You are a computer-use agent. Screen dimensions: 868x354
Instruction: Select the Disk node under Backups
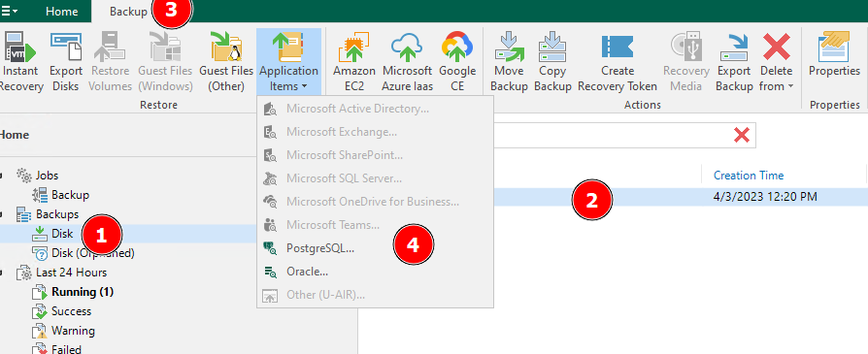point(62,234)
